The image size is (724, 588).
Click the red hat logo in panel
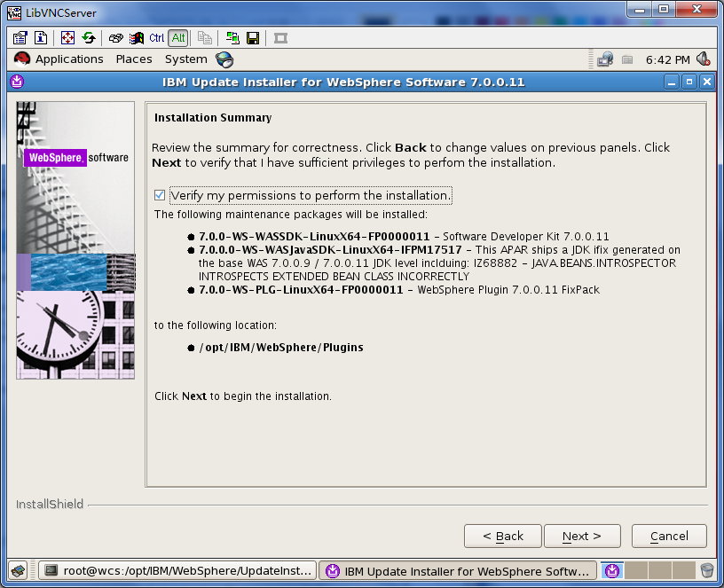click(x=21, y=59)
